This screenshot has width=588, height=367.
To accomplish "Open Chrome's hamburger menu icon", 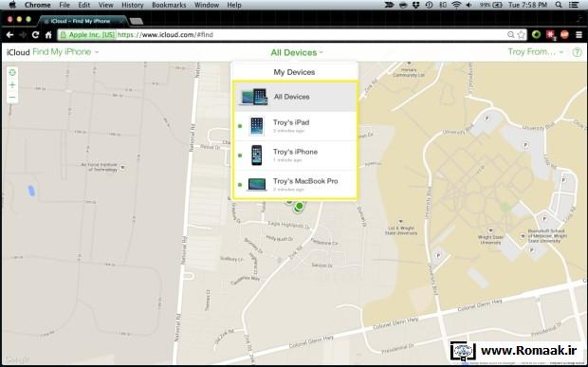I will coord(579,35).
